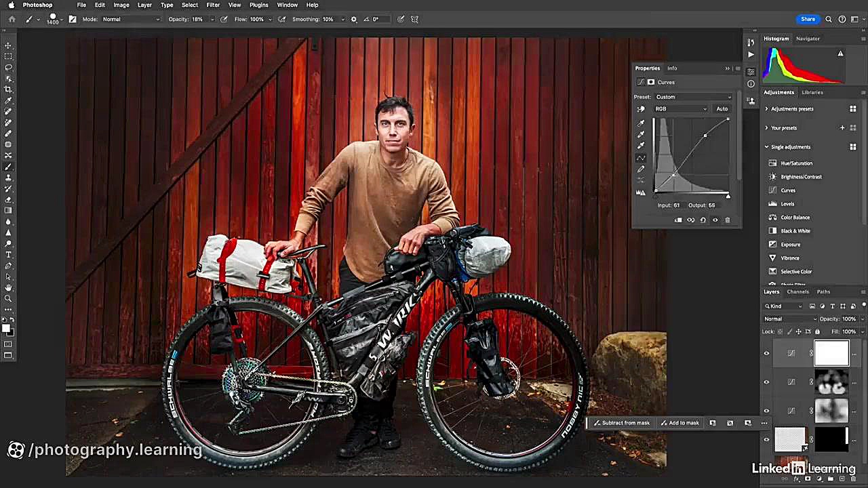Select the Crop tool
Screen dimensions: 868x488
point(8,89)
